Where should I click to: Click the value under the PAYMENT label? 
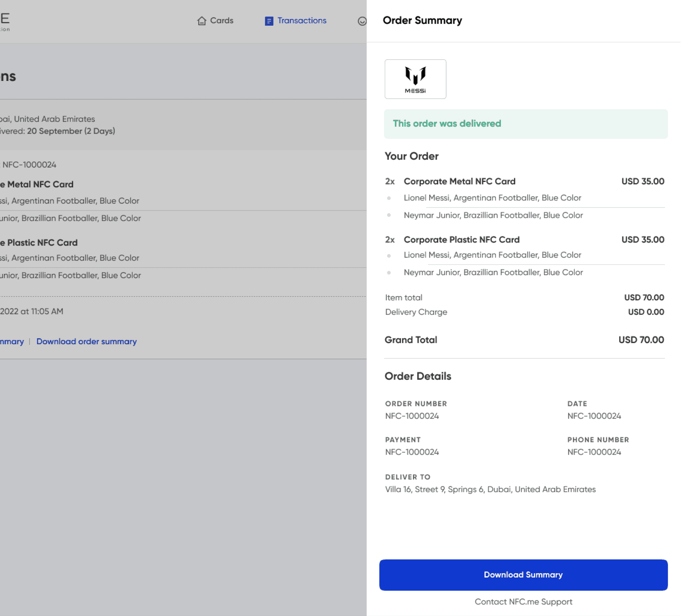(x=412, y=452)
